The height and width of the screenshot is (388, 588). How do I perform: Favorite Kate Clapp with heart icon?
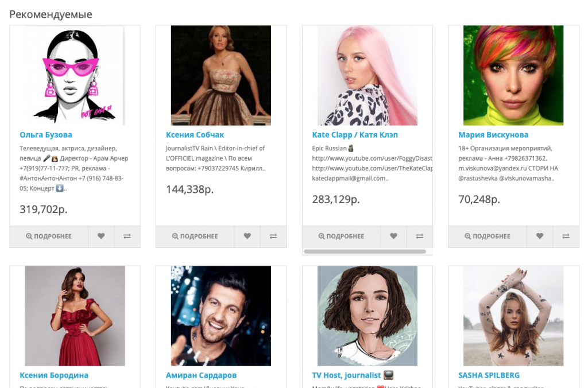click(393, 236)
